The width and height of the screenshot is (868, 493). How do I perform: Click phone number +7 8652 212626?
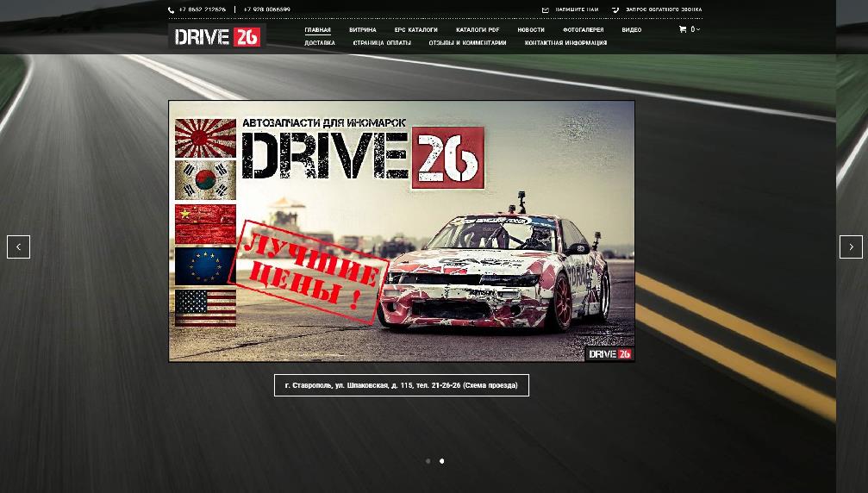tap(202, 9)
